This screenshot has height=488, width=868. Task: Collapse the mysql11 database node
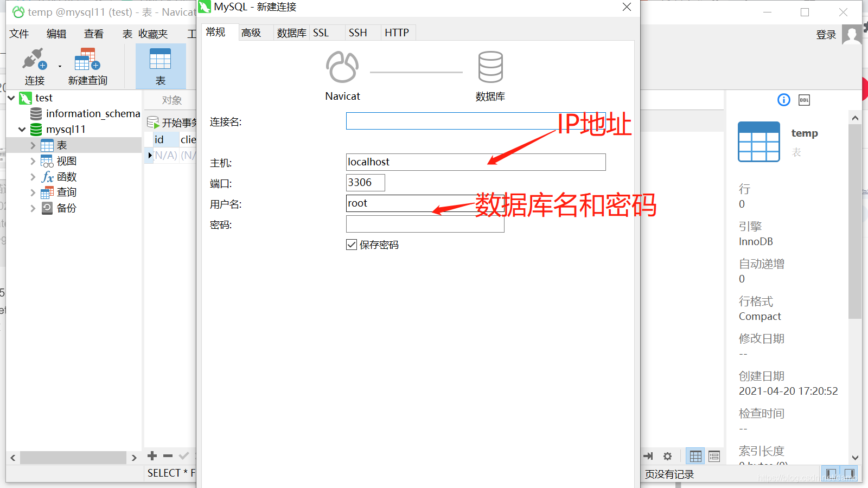(x=22, y=130)
